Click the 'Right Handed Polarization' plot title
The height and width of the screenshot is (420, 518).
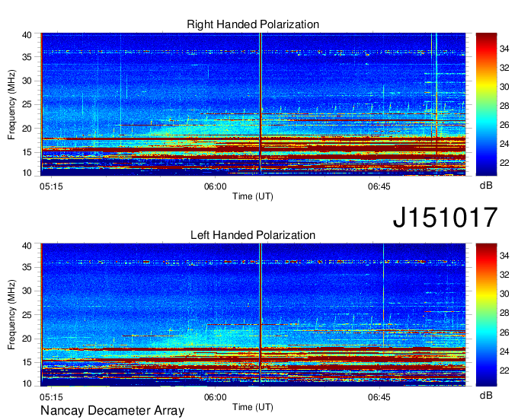253,24
